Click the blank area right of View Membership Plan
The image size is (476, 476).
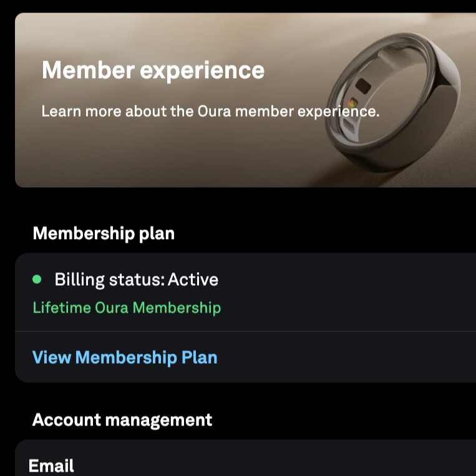tap(349, 357)
